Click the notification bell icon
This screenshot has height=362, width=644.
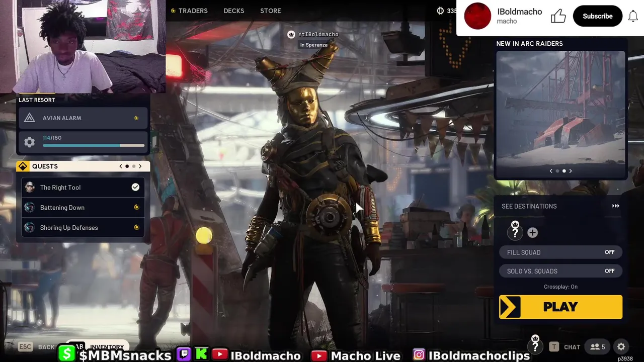coord(633,16)
